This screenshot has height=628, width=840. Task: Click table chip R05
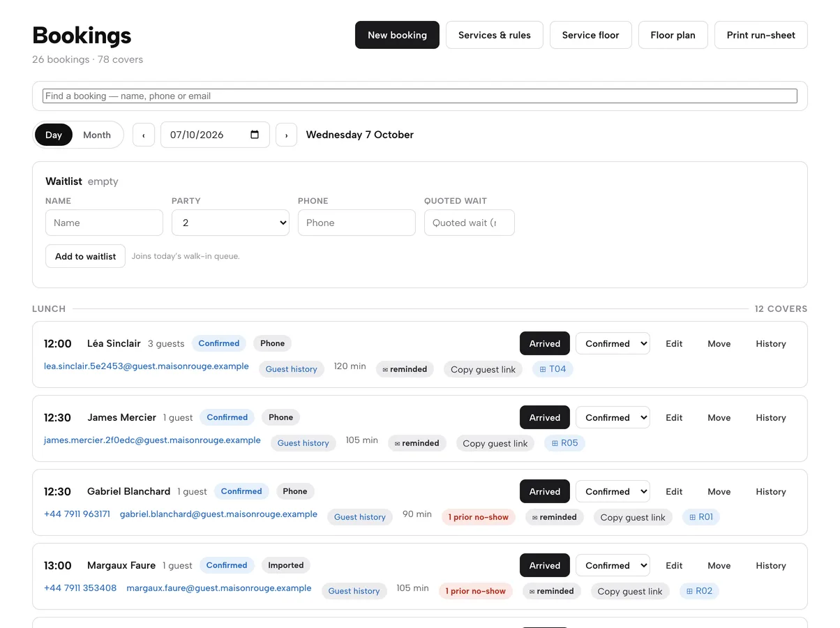(x=565, y=443)
